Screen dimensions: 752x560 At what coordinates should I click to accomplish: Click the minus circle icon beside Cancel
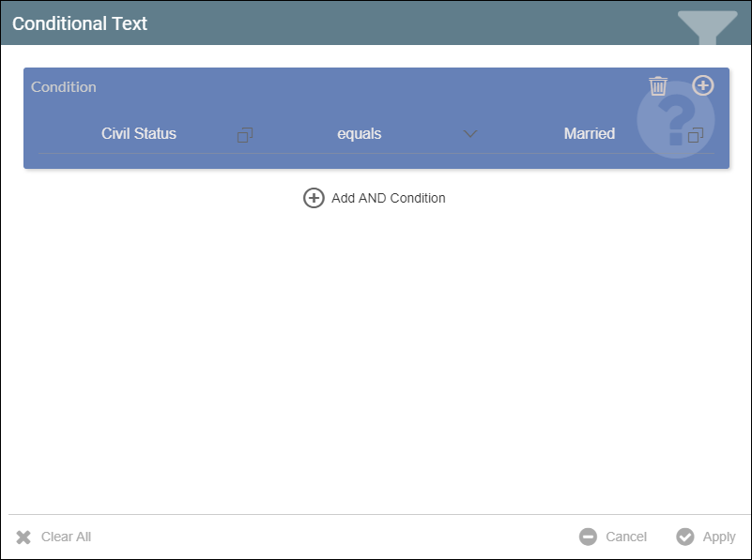588,537
